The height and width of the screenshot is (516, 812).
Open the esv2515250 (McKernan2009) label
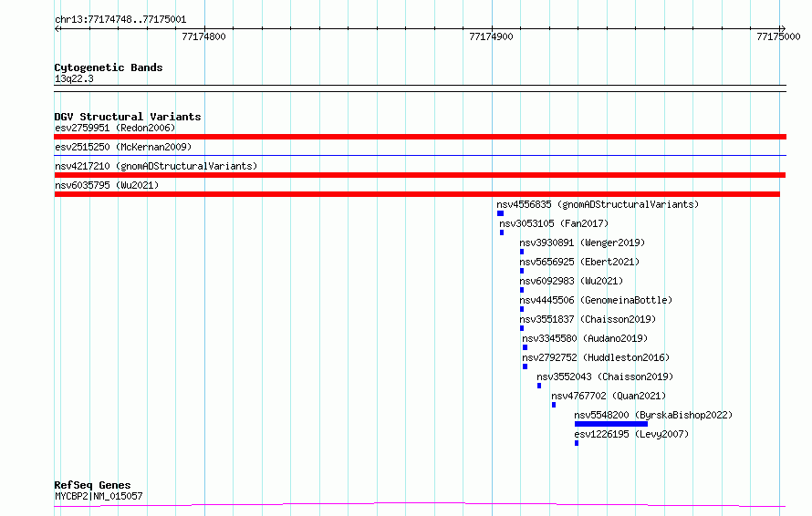pyautogui.click(x=123, y=147)
